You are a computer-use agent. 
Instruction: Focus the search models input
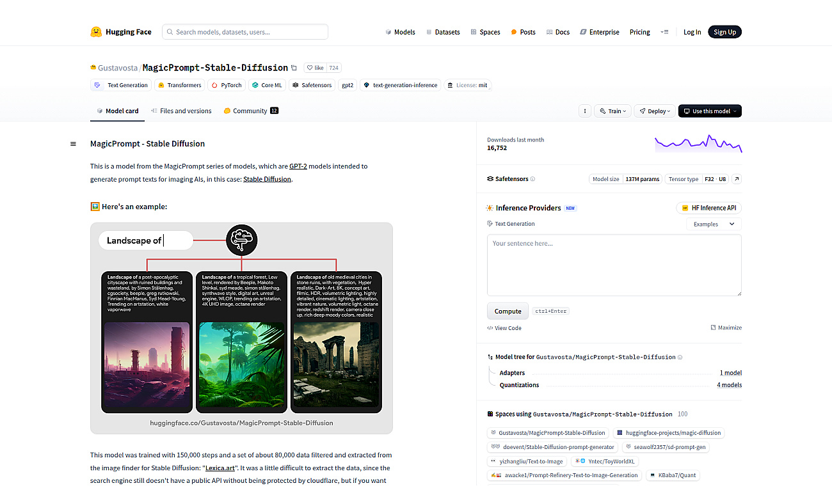click(x=245, y=32)
